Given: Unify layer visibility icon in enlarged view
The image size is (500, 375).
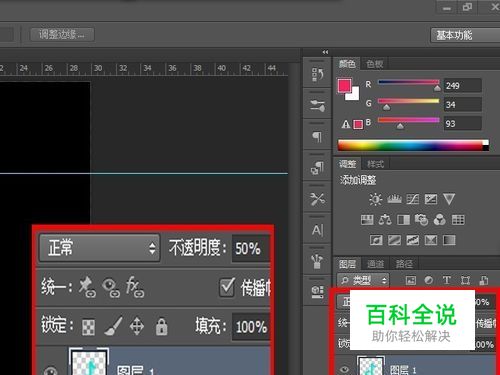Looking at the screenshot, I should click(111, 288).
